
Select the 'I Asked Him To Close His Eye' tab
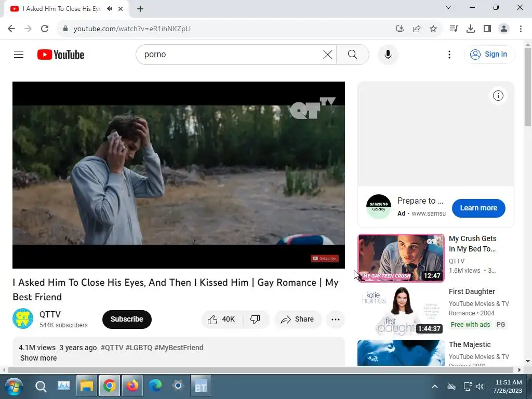pos(61,9)
